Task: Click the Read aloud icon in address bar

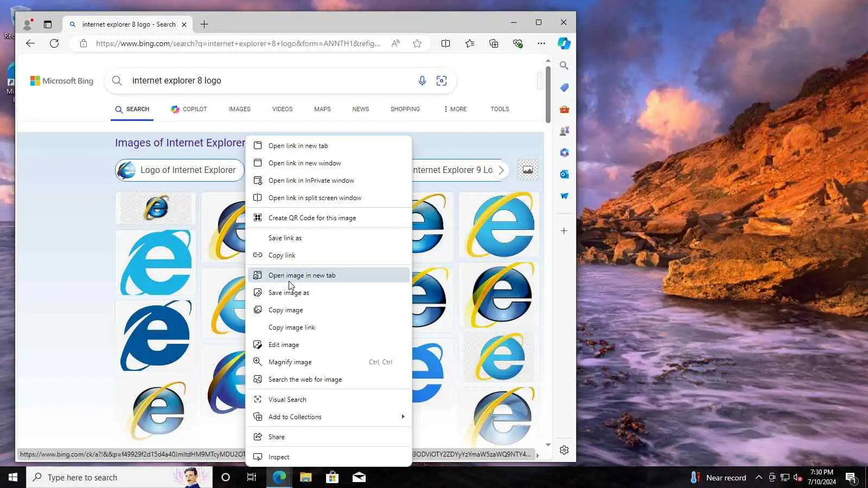Action: point(395,43)
